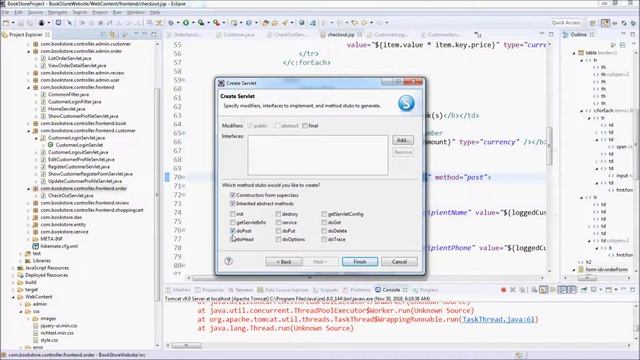This screenshot has width=640, height=360.
Task: Click the Scroll Lock icon in Console toolbar
Action: (x=544, y=290)
